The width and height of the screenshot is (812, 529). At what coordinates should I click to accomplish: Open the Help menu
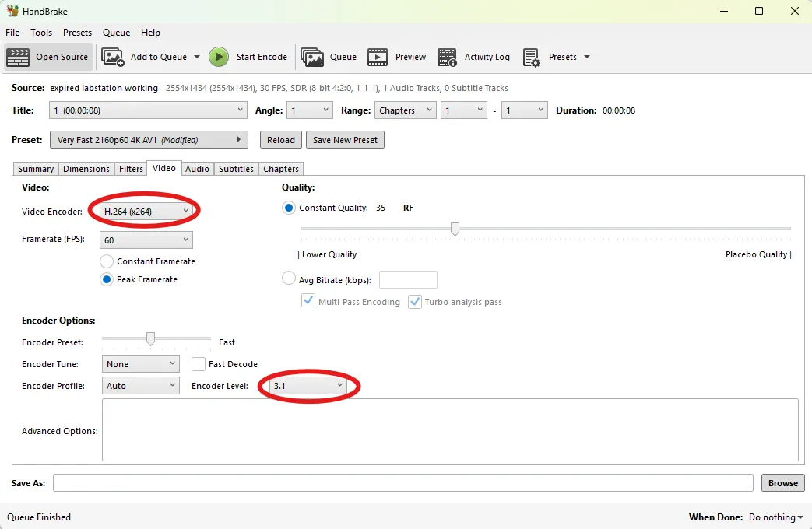coord(150,32)
